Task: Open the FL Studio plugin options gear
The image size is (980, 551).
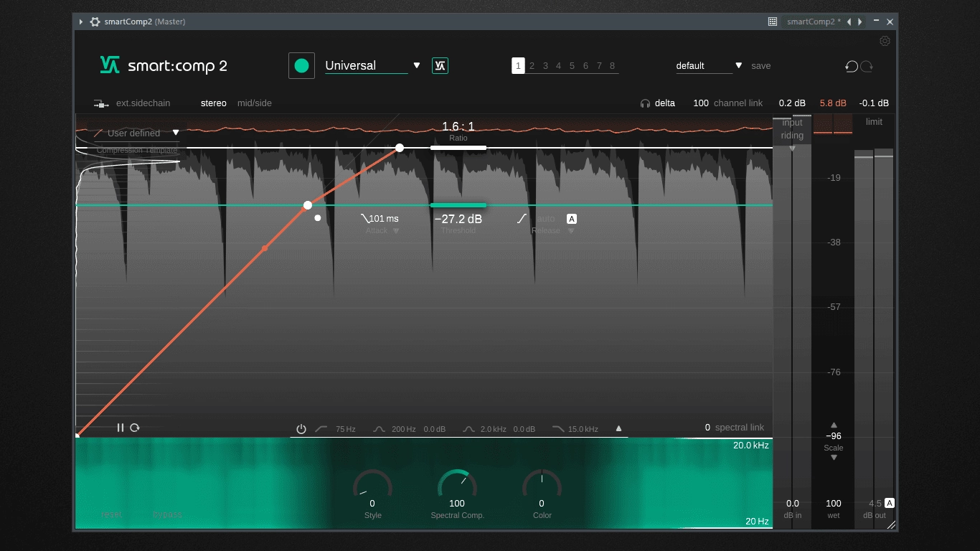Action: [x=95, y=22]
